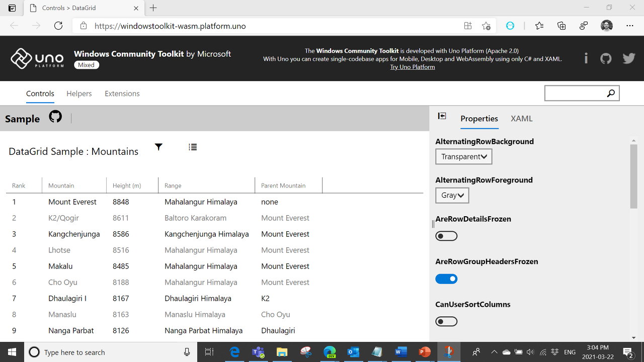Open AlternatingRowForeground Gray dropdown

tap(452, 195)
